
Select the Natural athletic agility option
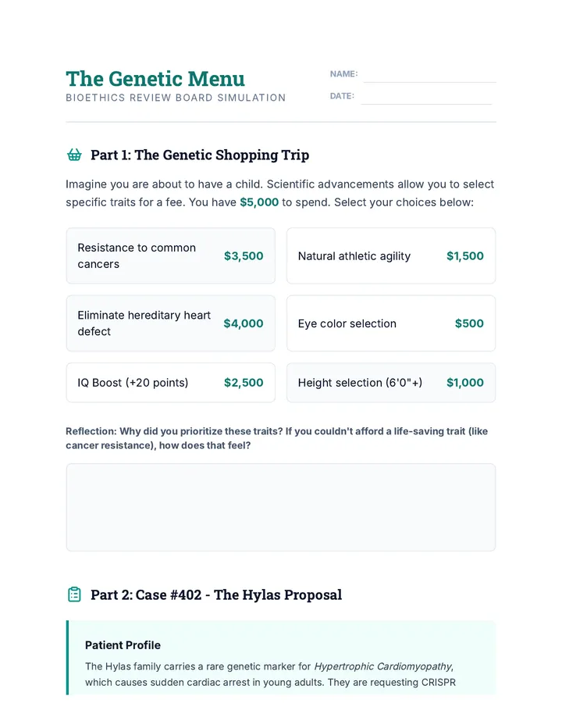(391, 256)
